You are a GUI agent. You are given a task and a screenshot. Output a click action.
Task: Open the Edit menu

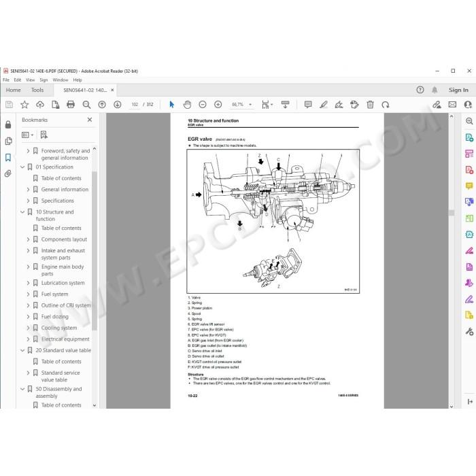click(x=18, y=80)
